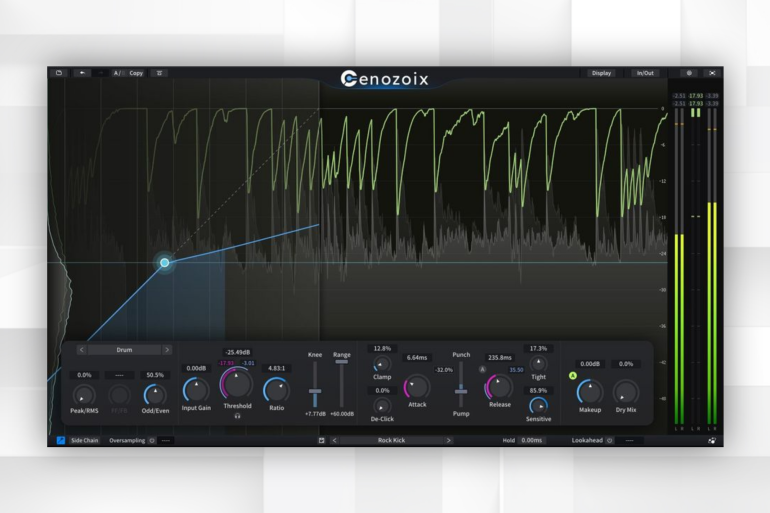Click the Odd/Even 50.5% value field
The height and width of the screenshot is (513, 770).
(155, 375)
